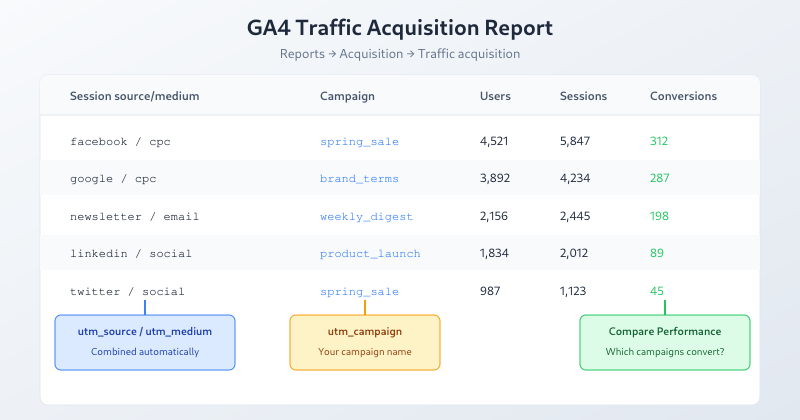Click the Reports breadcrumb item
Viewport: 800px width, 420px height.
tap(302, 54)
